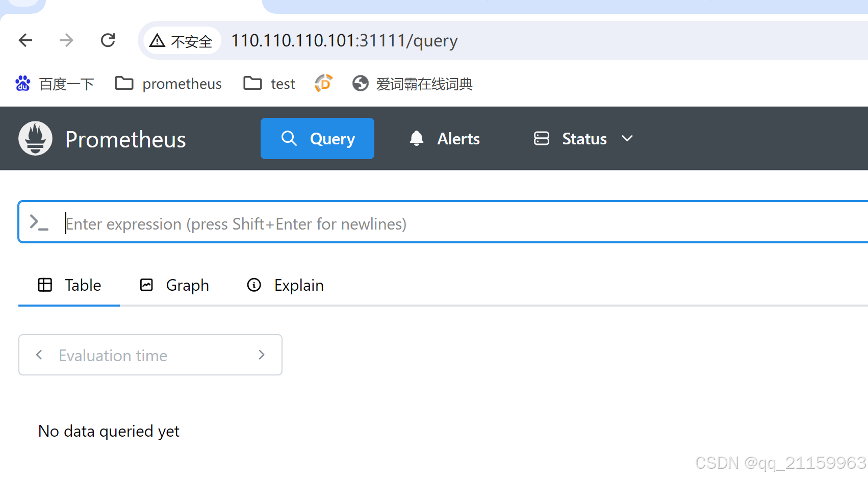Open the Alerts page
This screenshot has width=868, height=478.
click(444, 138)
